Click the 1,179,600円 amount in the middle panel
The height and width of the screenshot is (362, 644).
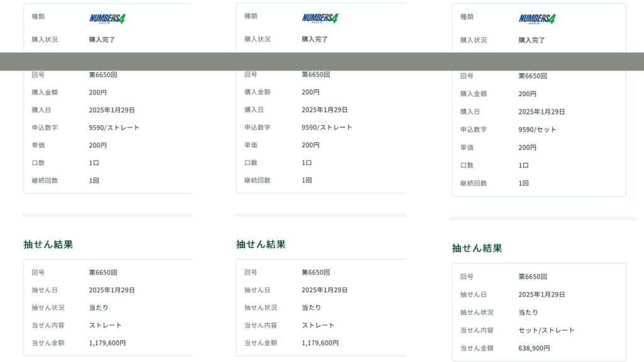tap(320, 343)
